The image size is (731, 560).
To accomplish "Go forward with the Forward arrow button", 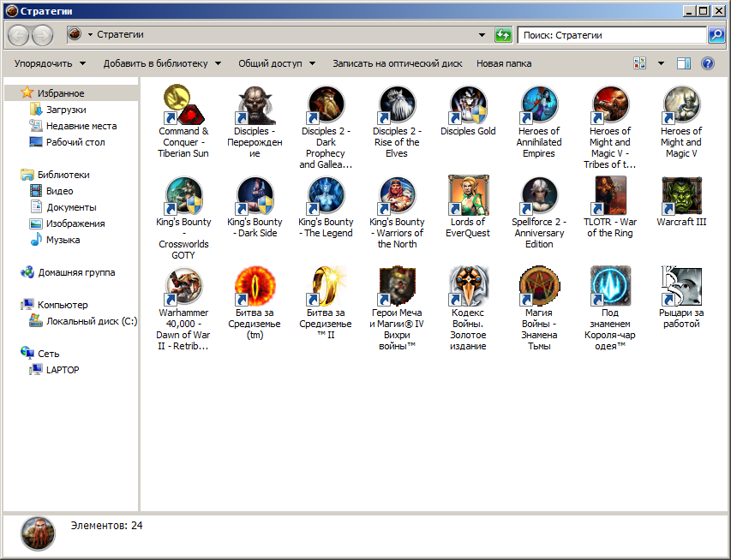I will click(x=43, y=35).
